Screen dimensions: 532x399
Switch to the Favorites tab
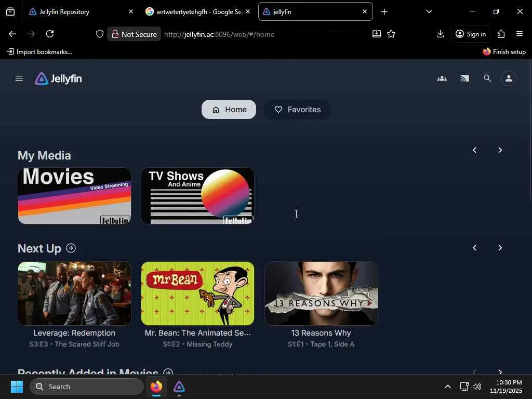coord(298,109)
